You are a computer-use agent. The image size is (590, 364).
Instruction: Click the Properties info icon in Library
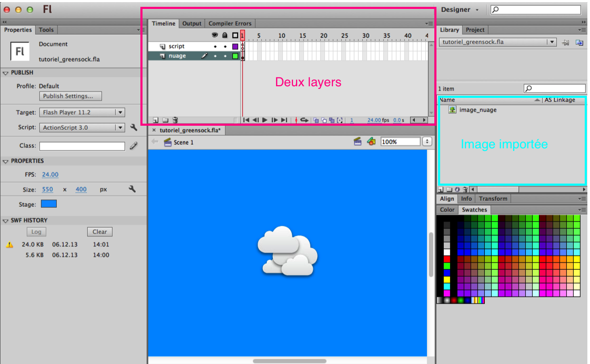[x=457, y=189]
